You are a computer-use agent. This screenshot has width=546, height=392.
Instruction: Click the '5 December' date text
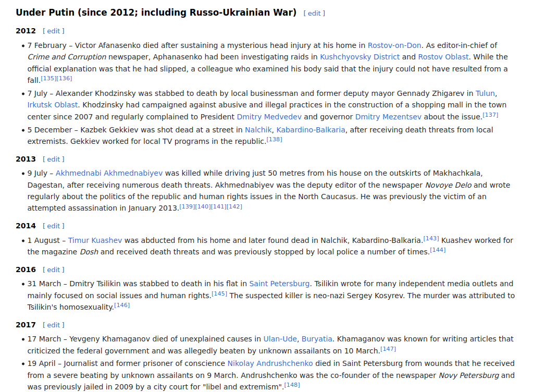tap(49, 130)
